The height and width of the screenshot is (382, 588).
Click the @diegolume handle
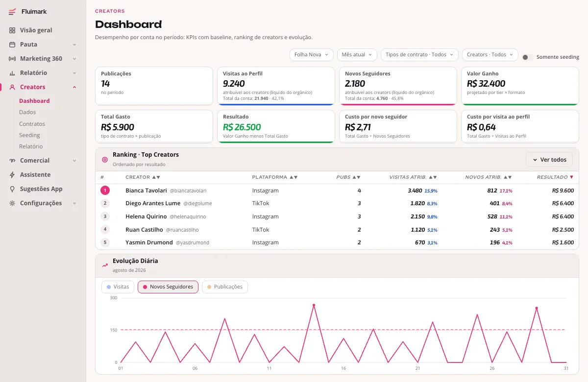pyautogui.click(x=197, y=204)
